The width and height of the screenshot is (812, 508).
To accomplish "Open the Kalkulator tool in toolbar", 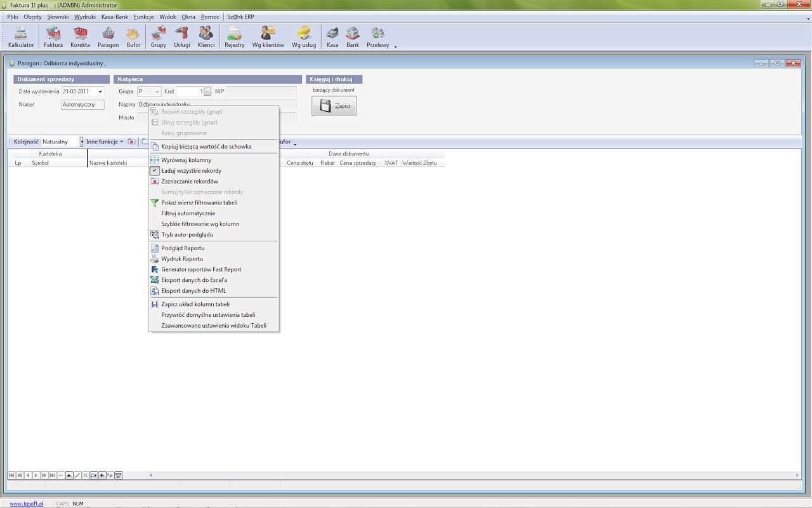I will [21, 37].
